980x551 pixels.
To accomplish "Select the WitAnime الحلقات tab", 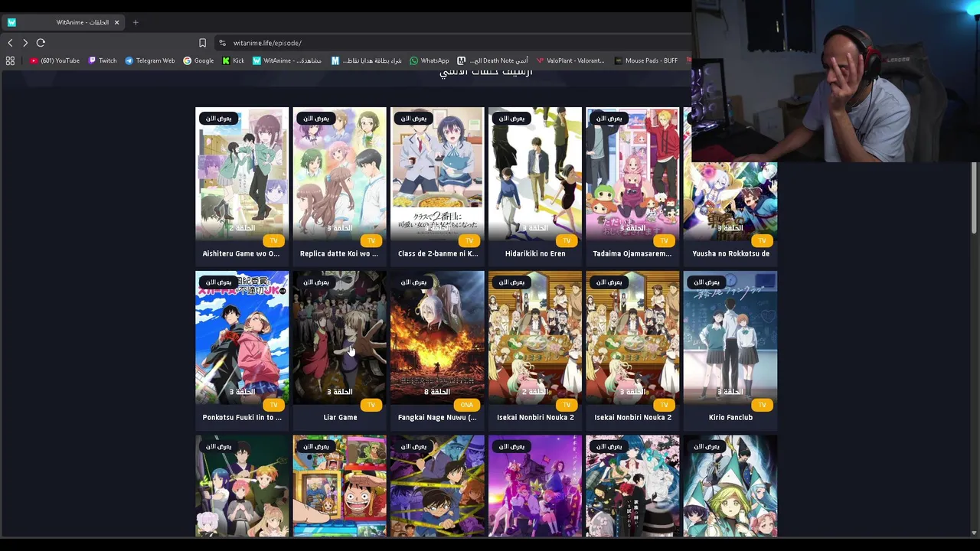I will pos(64,22).
